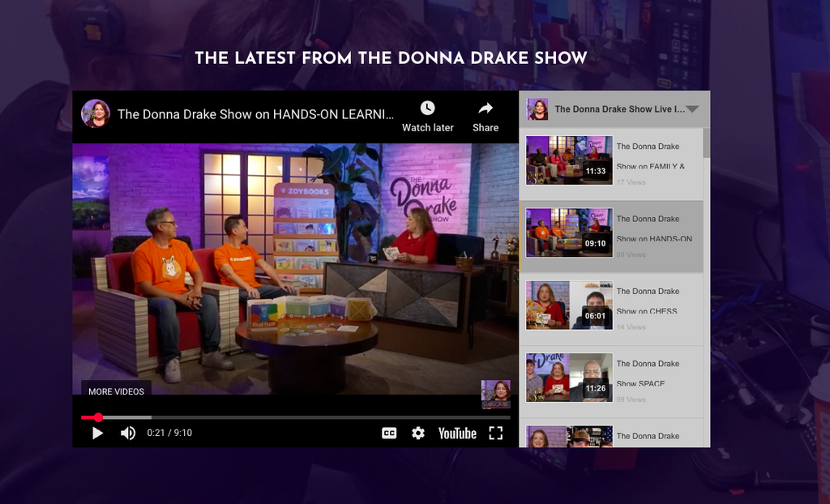Click playlist header avatar thumbnail

[537, 109]
